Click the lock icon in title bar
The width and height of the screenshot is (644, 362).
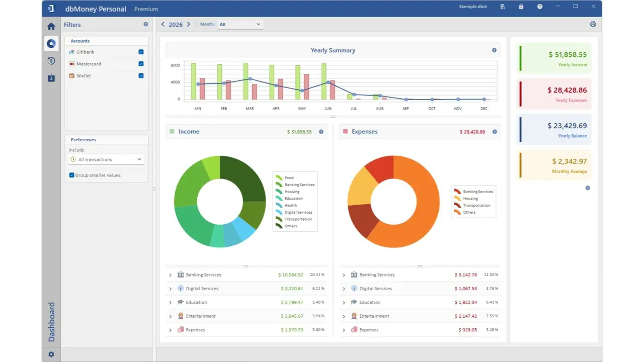point(521,7)
